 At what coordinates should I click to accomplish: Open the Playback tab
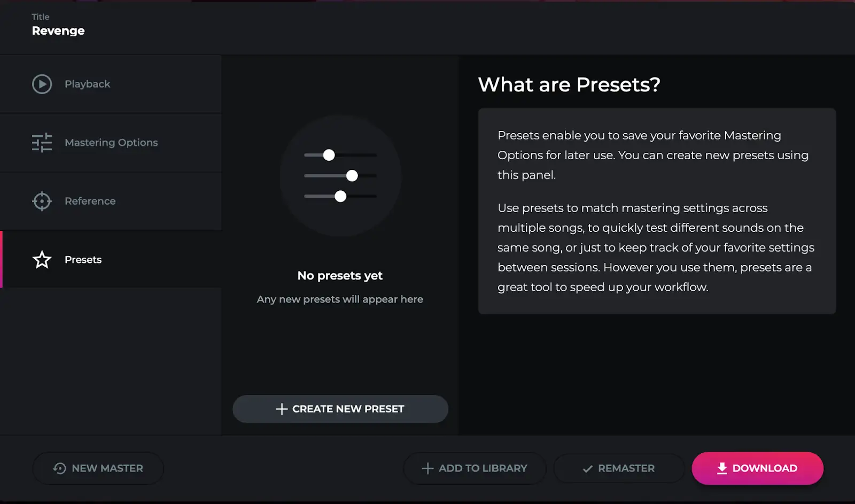click(88, 84)
